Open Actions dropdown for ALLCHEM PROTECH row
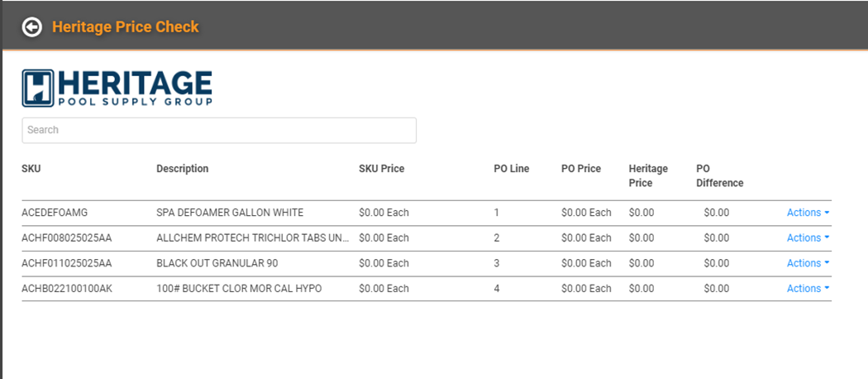This screenshot has width=868, height=379. pos(808,237)
